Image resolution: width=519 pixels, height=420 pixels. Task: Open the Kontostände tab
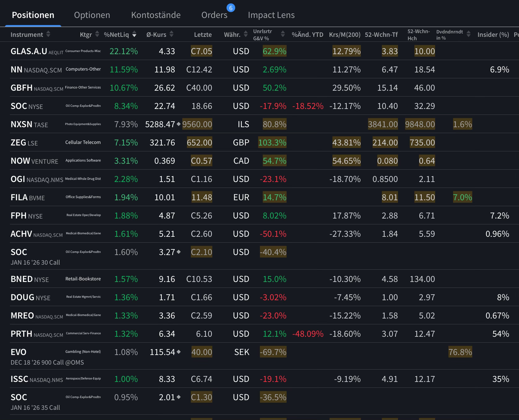(156, 15)
